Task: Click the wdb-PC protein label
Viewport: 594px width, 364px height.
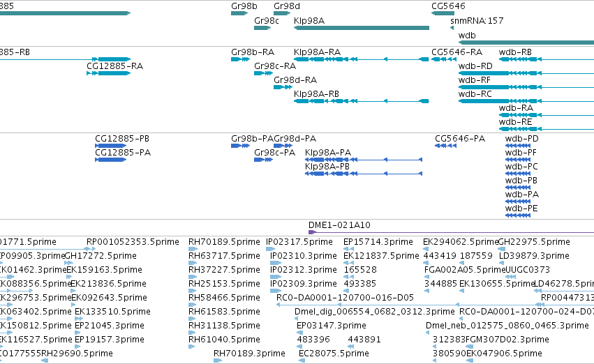Action: coord(521,167)
